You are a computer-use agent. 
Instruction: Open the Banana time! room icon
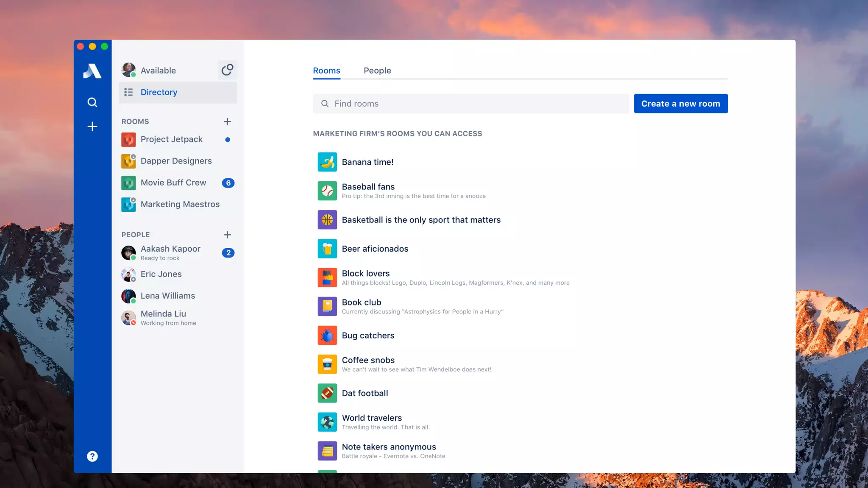click(327, 162)
